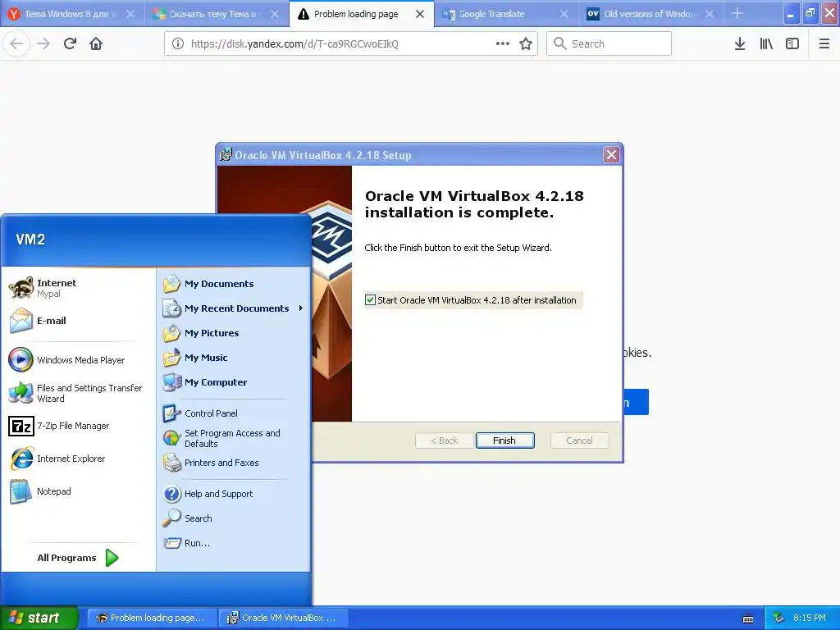The image size is (840, 630).
Task: Launch Windows Media Player
Action: click(78, 360)
